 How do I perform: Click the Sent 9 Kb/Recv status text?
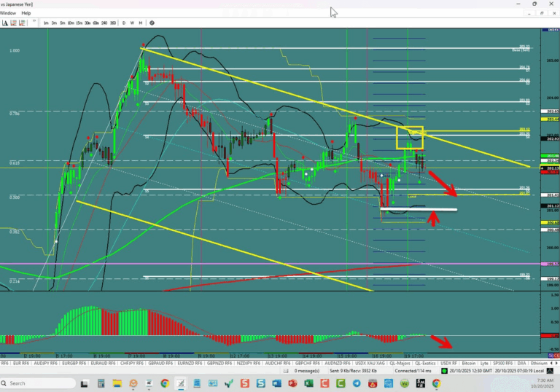[x=353, y=371]
